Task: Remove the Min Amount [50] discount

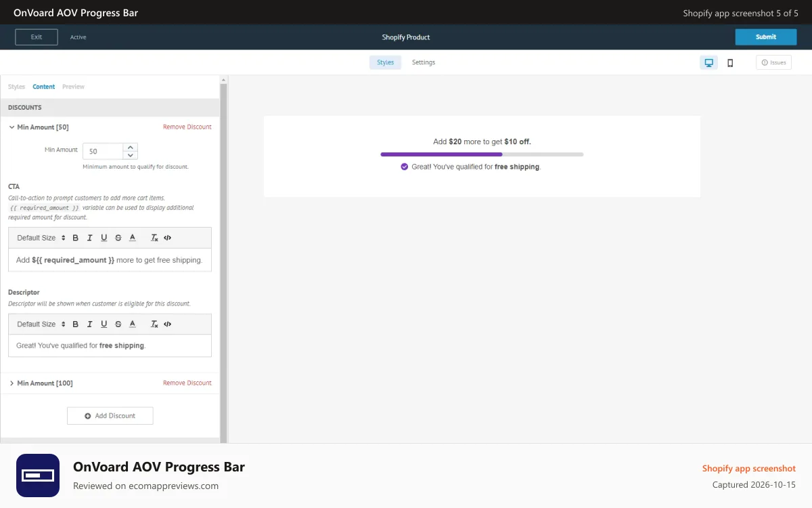Action: pyautogui.click(x=187, y=127)
